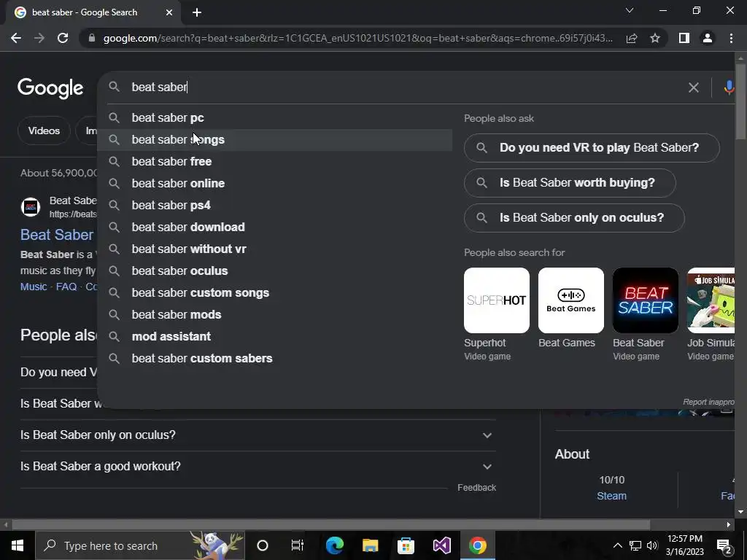
Task: Click the share page icon
Action: coord(632,38)
